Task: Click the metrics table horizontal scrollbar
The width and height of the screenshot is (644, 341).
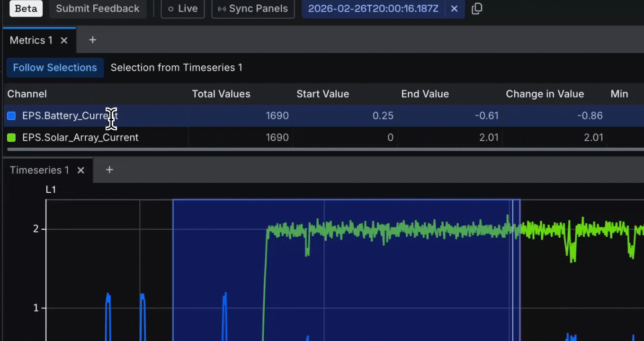Action: (326, 150)
